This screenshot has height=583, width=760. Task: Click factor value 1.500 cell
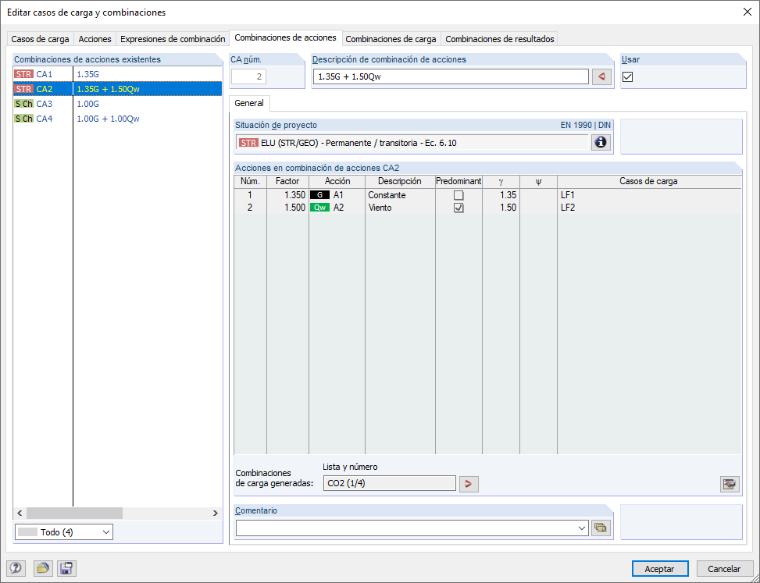click(287, 207)
